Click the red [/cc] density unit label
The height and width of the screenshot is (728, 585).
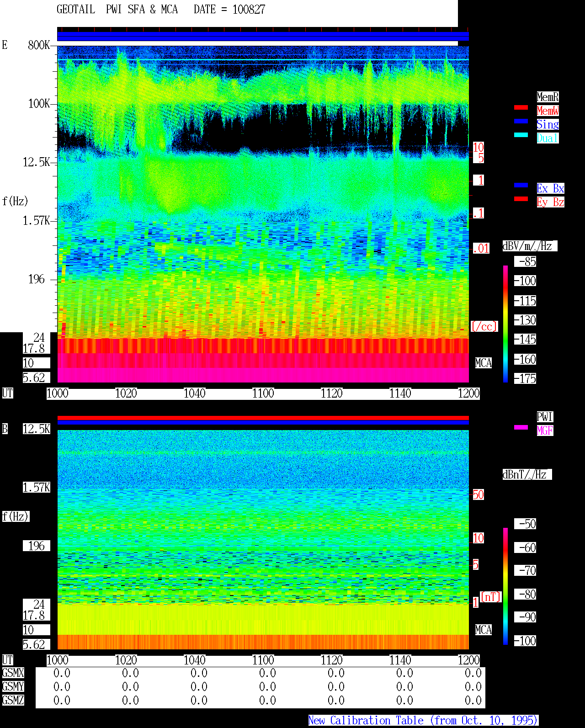pos(484,326)
